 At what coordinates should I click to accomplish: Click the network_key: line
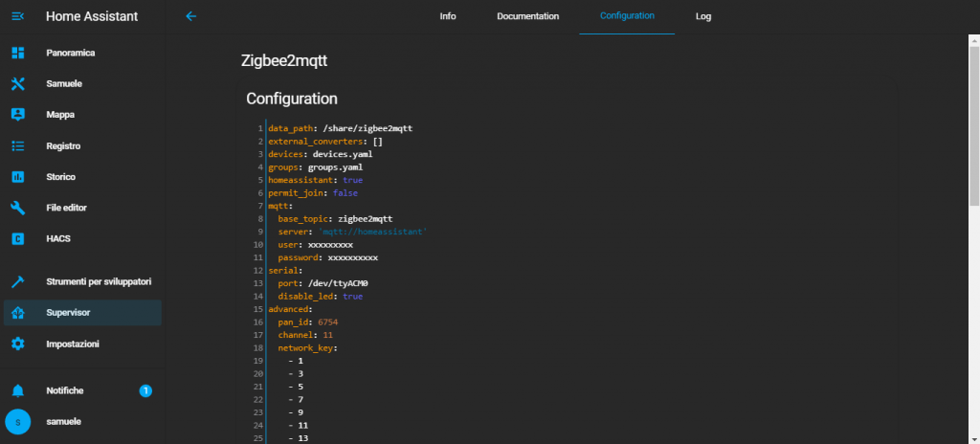307,348
